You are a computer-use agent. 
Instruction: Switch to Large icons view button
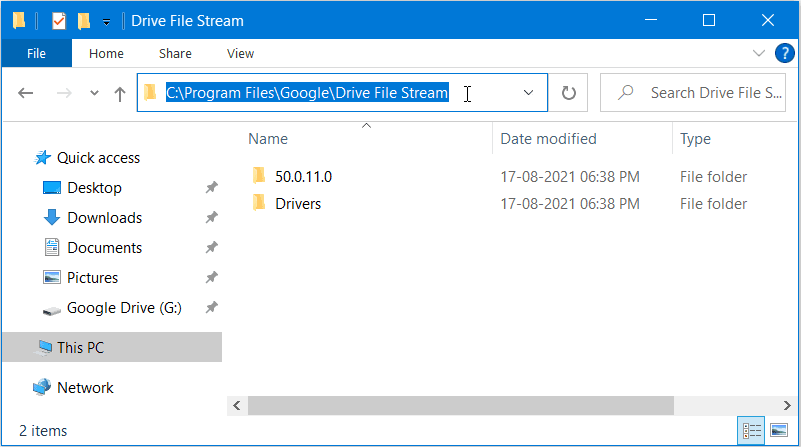point(779,431)
